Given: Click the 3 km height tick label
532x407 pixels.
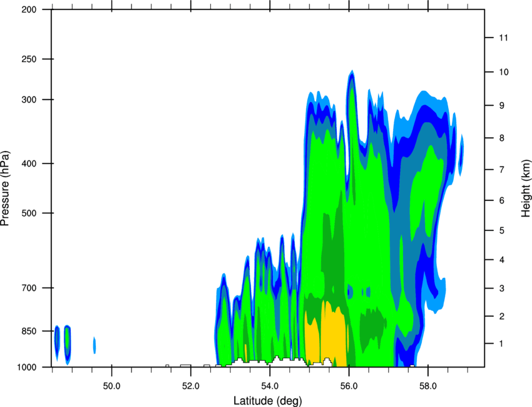Looking at the screenshot, I should pos(502,289).
